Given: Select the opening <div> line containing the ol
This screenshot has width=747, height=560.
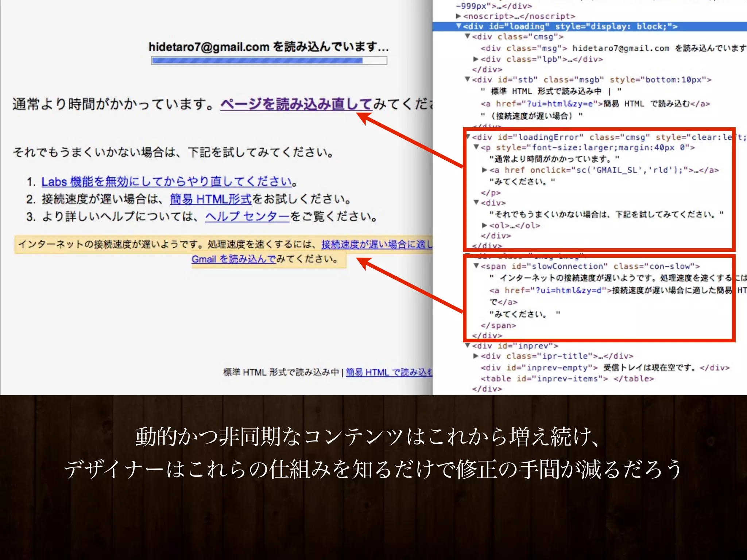Looking at the screenshot, I should tap(493, 203).
